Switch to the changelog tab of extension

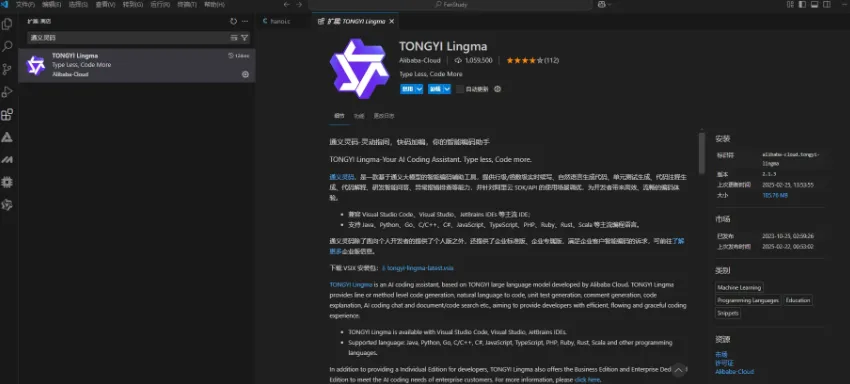point(383,116)
